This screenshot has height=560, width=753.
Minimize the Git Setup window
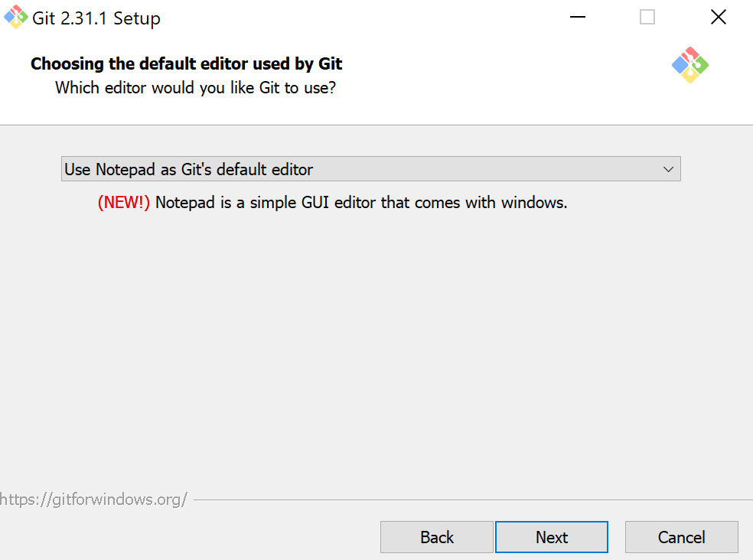coord(578,18)
